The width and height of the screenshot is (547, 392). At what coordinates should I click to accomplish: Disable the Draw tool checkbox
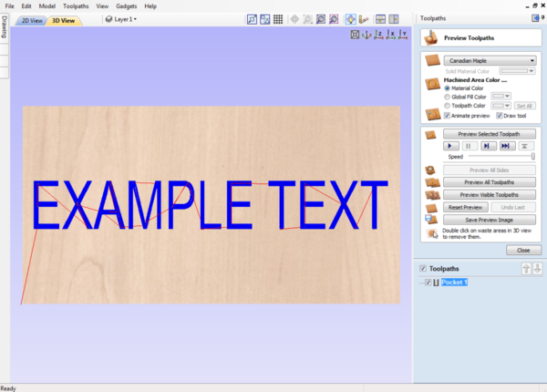coord(499,116)
